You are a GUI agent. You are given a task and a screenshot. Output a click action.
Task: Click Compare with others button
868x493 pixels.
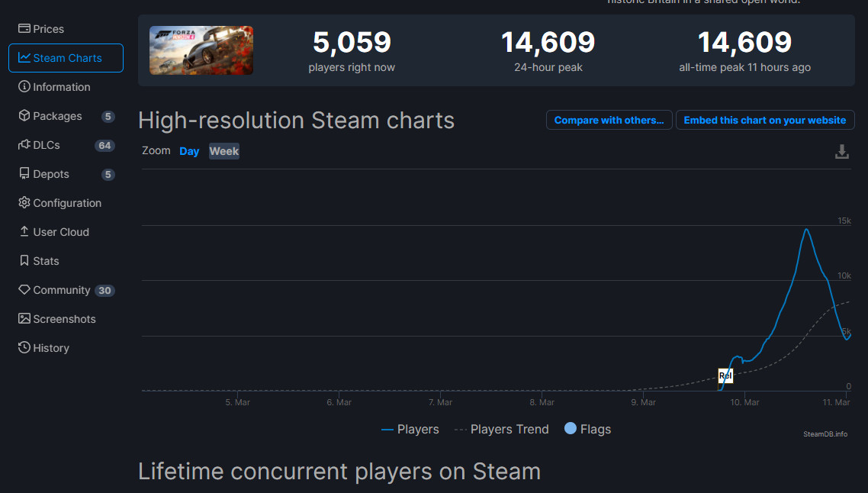coord(609,121)
